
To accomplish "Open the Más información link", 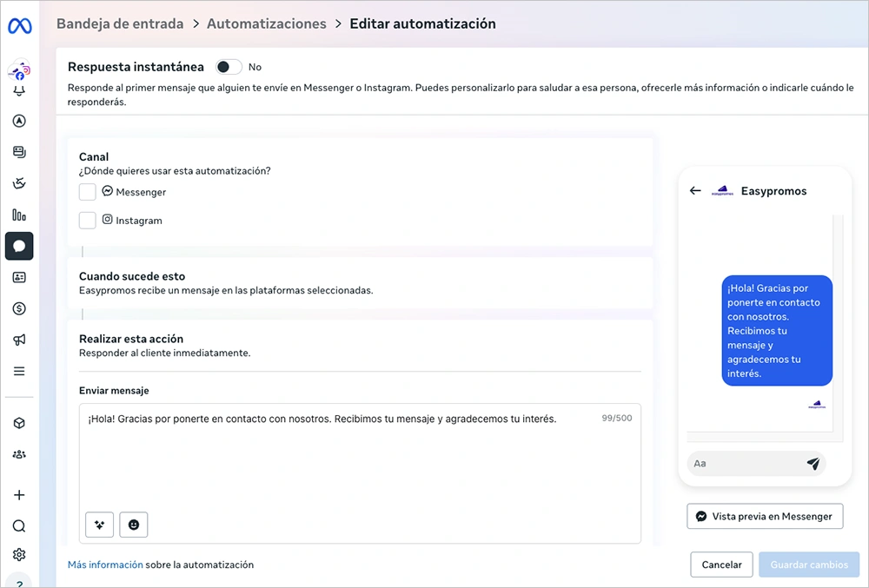I will point(104,564).
